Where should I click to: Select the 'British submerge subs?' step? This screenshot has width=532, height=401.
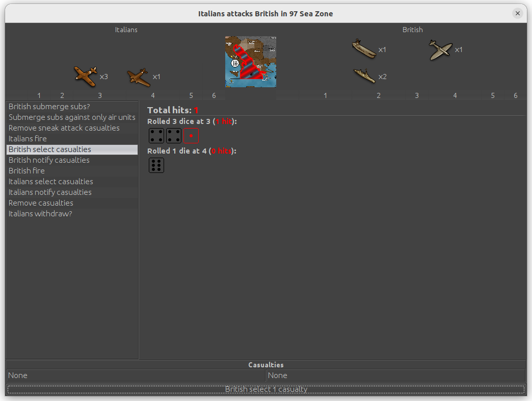click(49, 107)
